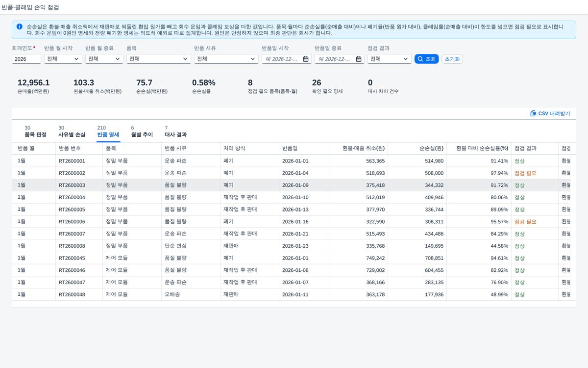Click the 103.3 환불·매출 취소 KPI value
This screenshot has height=368, width=588.
(x=84, y=83)
